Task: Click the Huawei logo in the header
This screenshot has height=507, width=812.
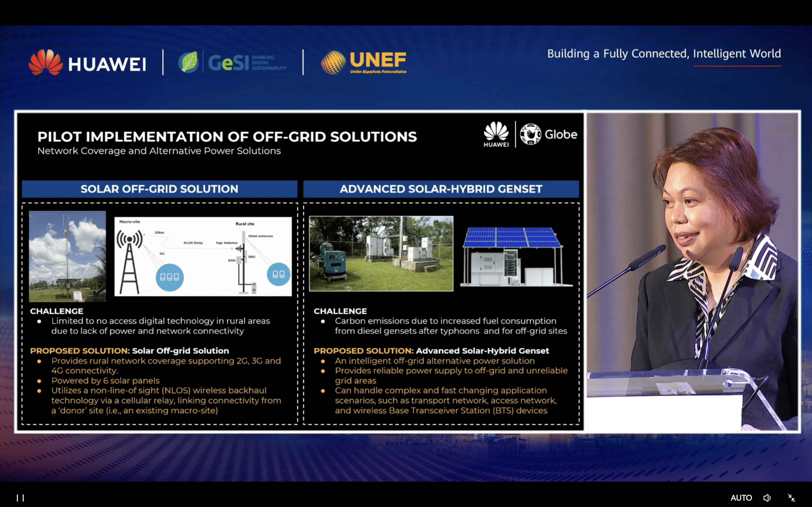Action: coord(88,62)
